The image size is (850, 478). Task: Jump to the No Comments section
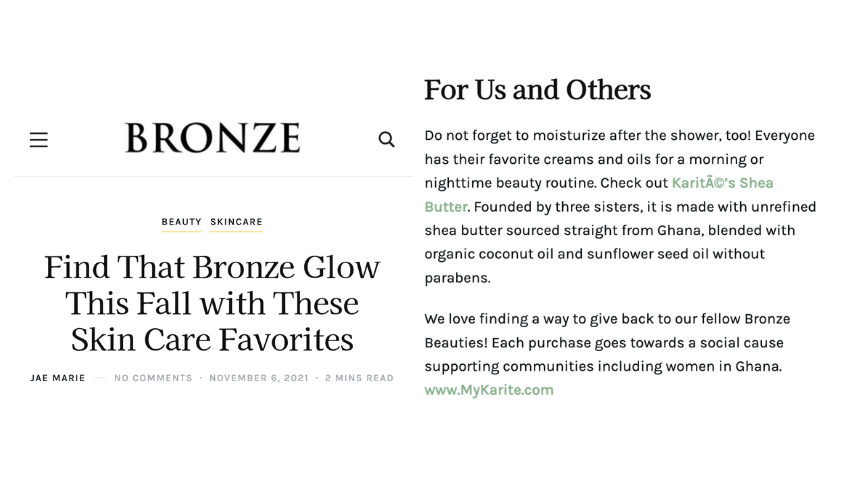tap(153, 378)
